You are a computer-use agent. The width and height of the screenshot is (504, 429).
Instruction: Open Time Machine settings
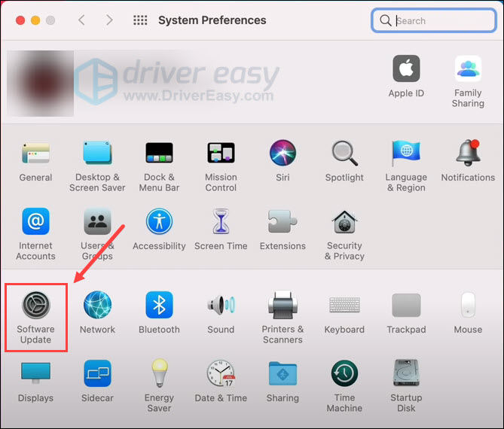pyautogui.click(x=344, y=373)
